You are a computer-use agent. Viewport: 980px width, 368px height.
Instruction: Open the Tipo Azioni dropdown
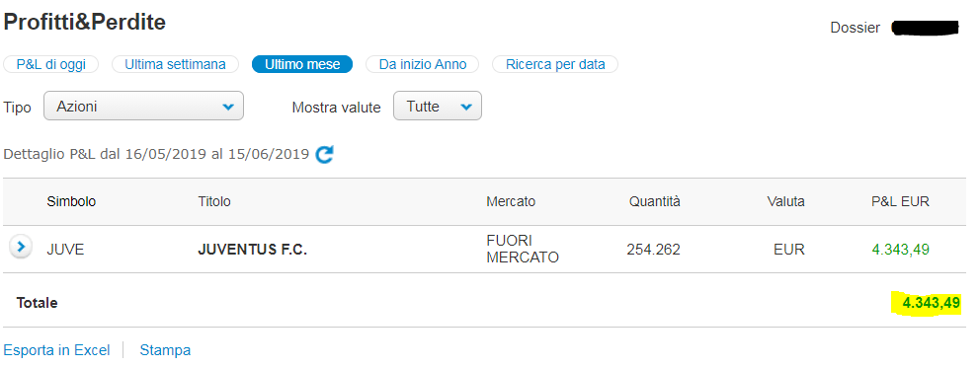143,106
